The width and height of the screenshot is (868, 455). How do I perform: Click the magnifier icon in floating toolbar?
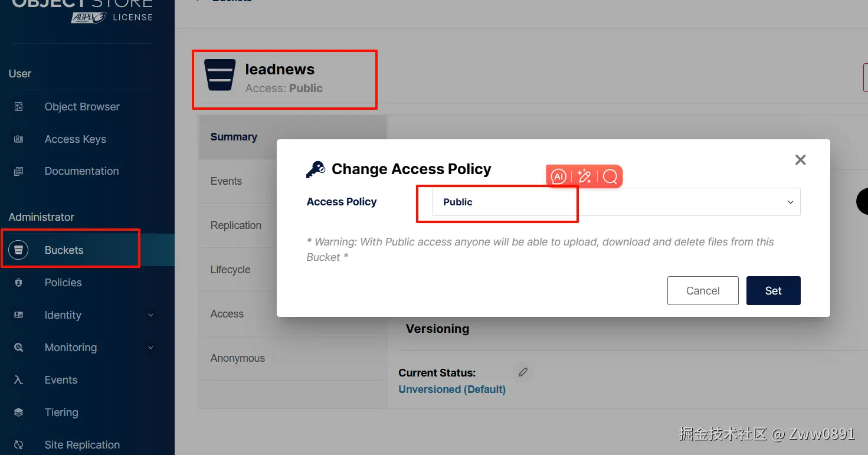610,176
